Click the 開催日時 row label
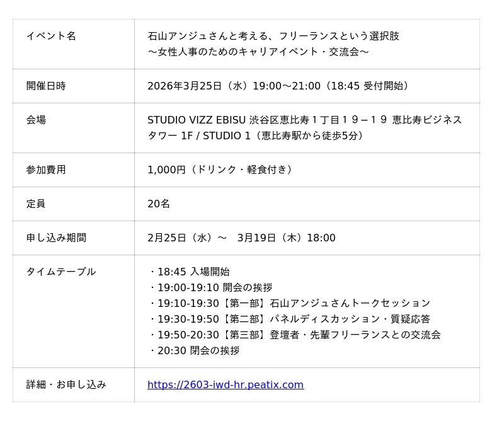Screen dimensions: 504x421 tap(46, 86)
